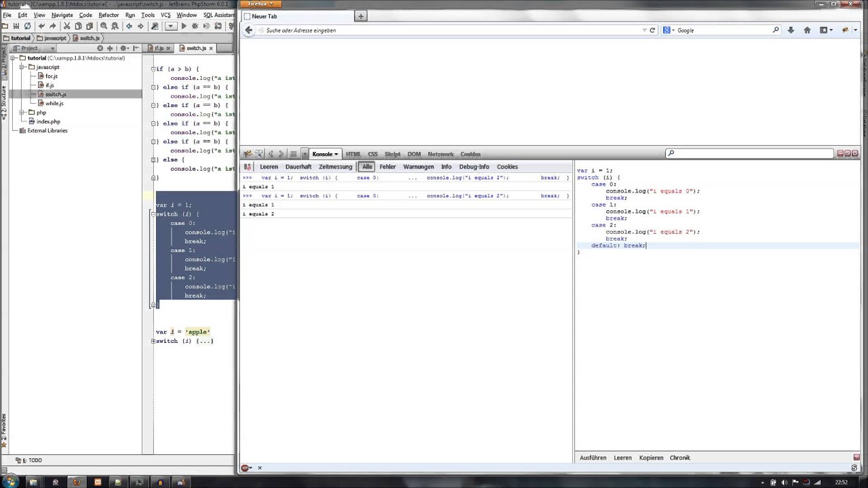868x488 pixels.
Task: Open the Firefox menu button
Action: pos(260,4)
